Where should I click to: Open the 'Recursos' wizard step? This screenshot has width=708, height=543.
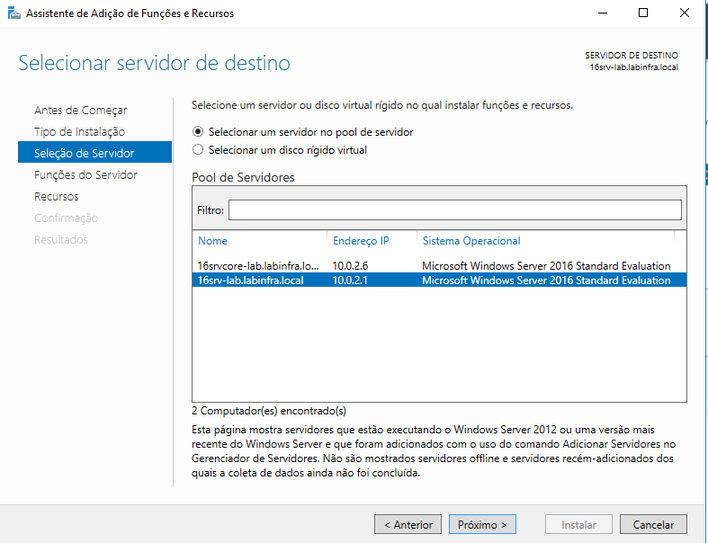[56, 196]
